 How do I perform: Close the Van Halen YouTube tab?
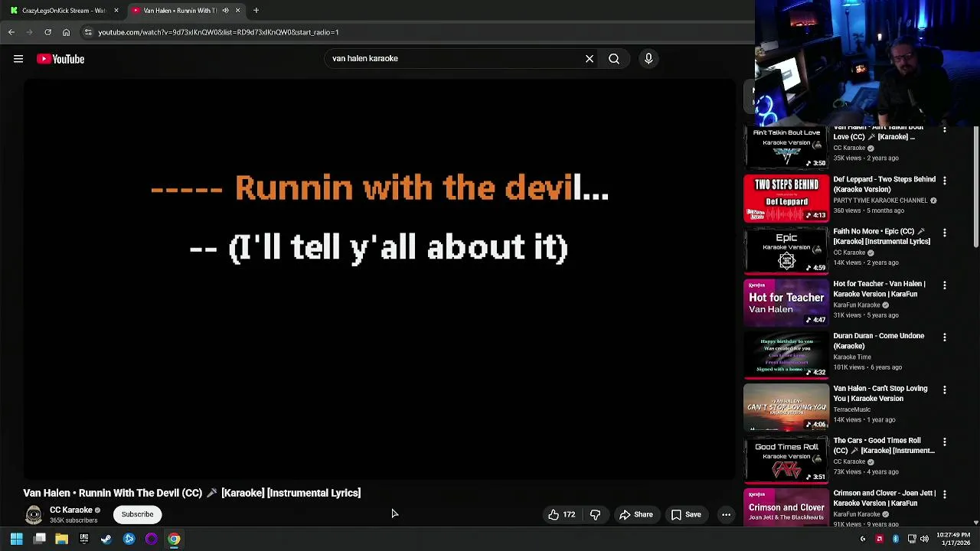[x=237, y=11]
